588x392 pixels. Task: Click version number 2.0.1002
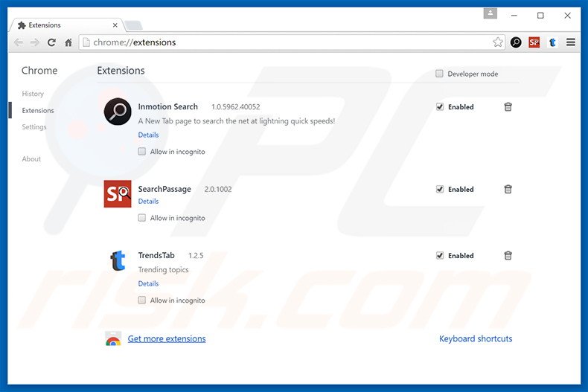pyautogui.click(x=218, y=190)
